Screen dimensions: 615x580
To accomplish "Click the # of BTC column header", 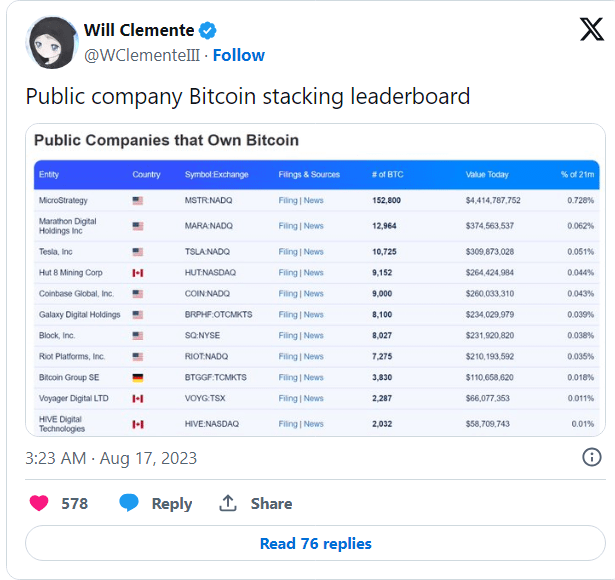I will pyautogui.click(x=388, y=175).
